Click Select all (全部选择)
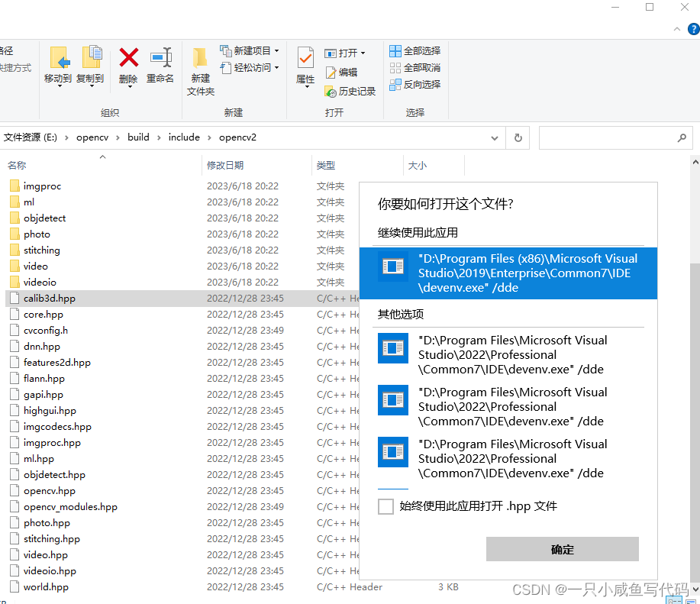The height and width of the screenshot is (604, 700). click(415, 51)
